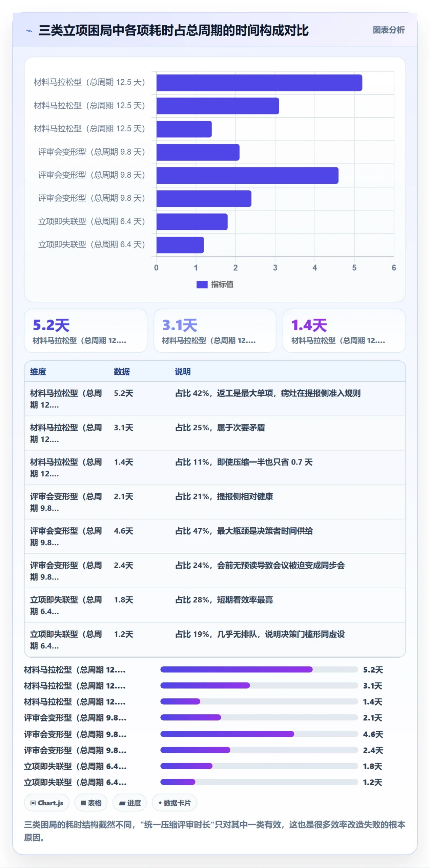Click the 维度 column header
Image resolution: width=430 pixels, height=868 pixels.
pyautogui.click(x=38, y=372)
